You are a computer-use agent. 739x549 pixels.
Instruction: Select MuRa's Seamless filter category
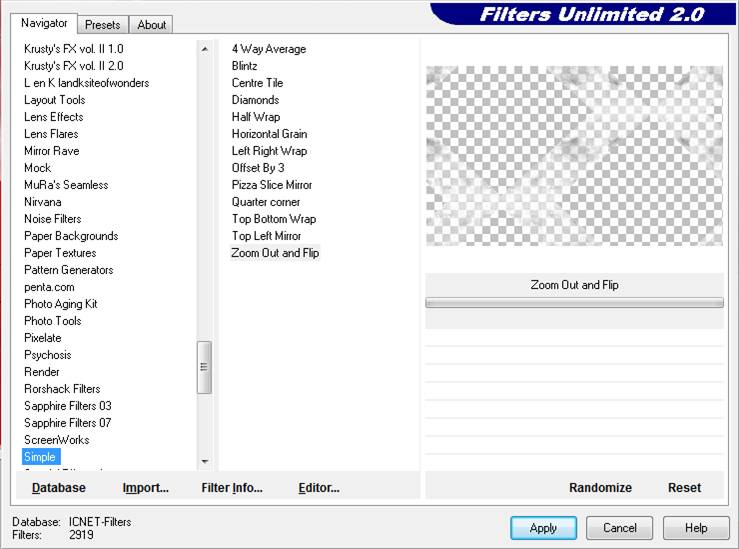point(66,185)
